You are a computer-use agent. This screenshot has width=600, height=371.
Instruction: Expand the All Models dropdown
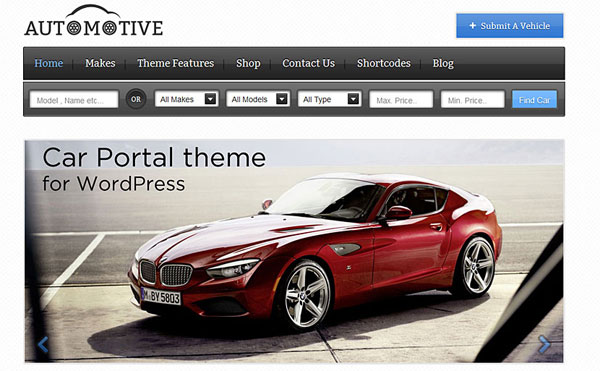(x=258, y=99)
